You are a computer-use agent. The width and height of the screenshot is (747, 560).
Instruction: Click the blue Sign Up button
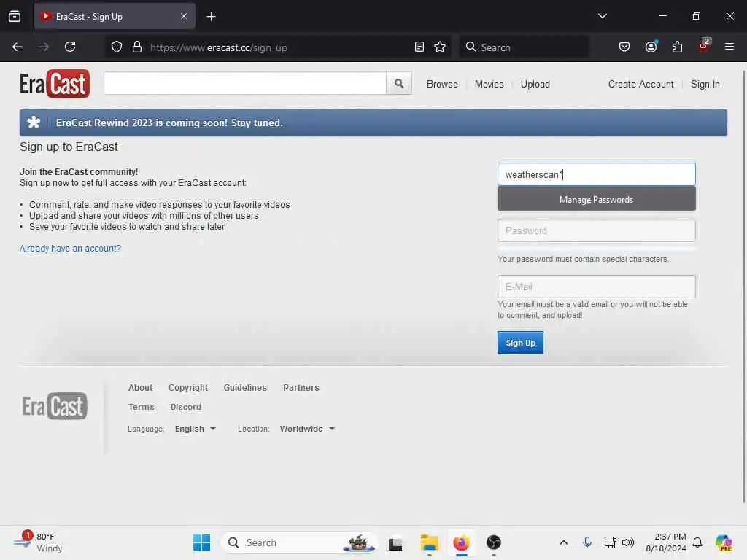pyautogui.click(x=520, y=343)
